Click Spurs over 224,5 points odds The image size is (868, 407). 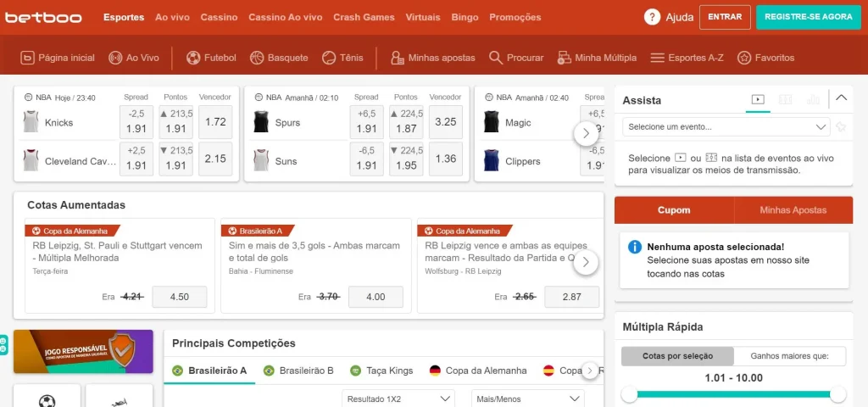(x=406, y=122)
